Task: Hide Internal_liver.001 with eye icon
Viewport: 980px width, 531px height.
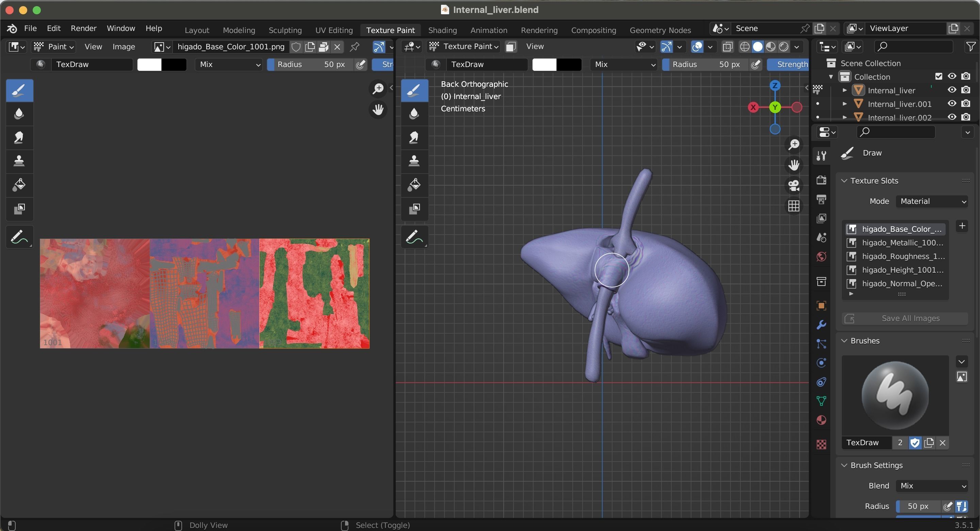Action: [x=952, y=103]
